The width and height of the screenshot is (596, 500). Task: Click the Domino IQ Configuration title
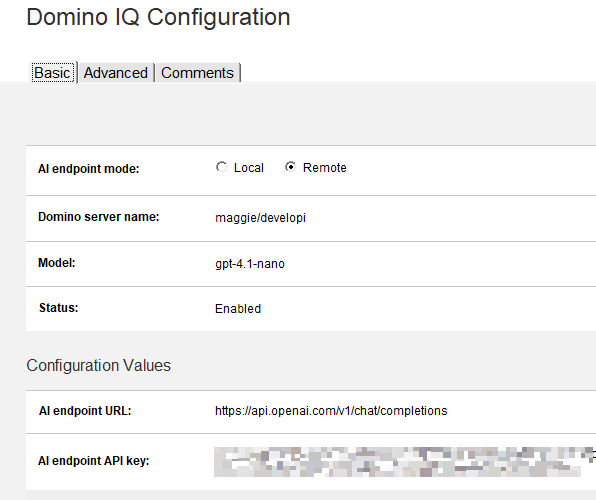click(x=158, y=17)
